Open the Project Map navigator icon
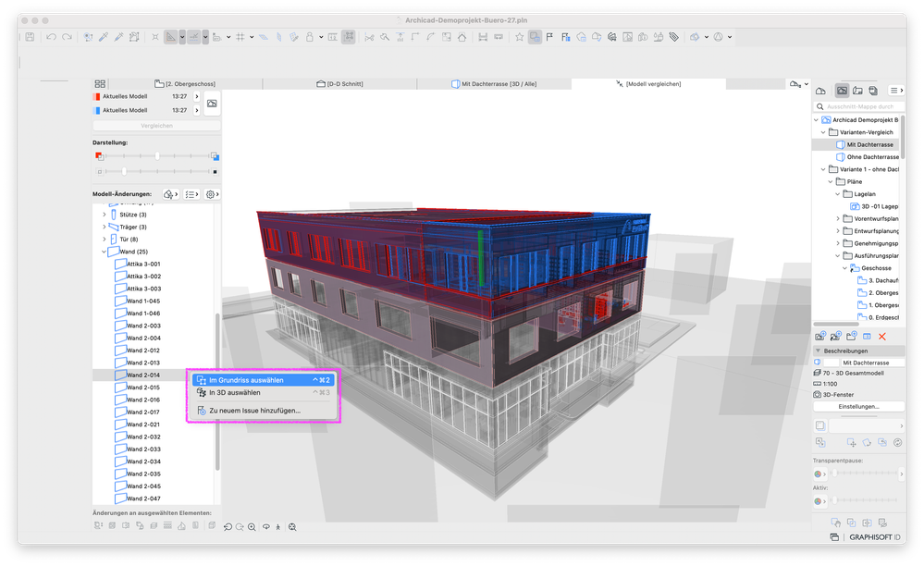Screen dimensions: 924x566 pyautogui.click(x=820, y=91)
